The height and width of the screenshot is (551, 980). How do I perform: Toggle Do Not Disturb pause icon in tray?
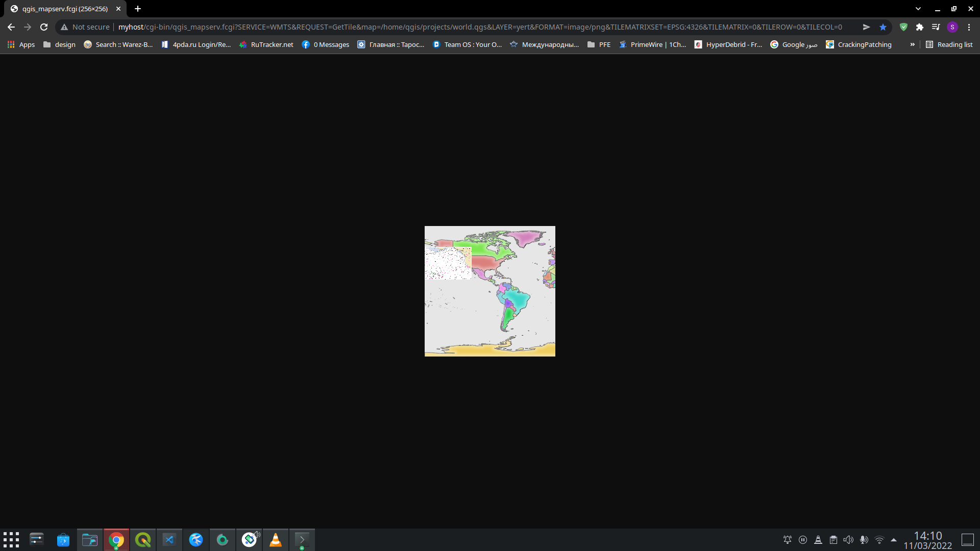[x=803, y=540]
